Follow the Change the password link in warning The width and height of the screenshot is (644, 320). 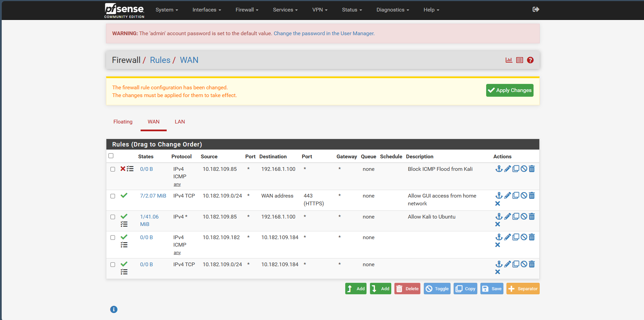(324, 33)
